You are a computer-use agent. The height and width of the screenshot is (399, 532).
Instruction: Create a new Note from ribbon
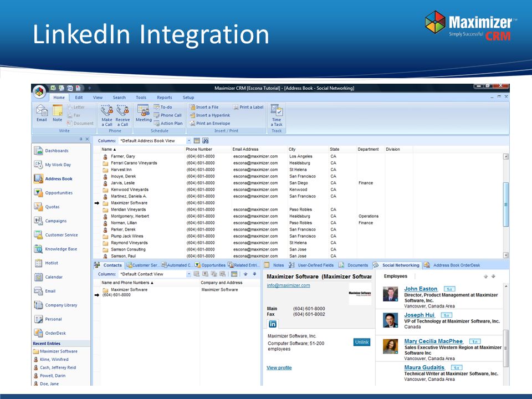pyautogui.click(x=57, y=113)
